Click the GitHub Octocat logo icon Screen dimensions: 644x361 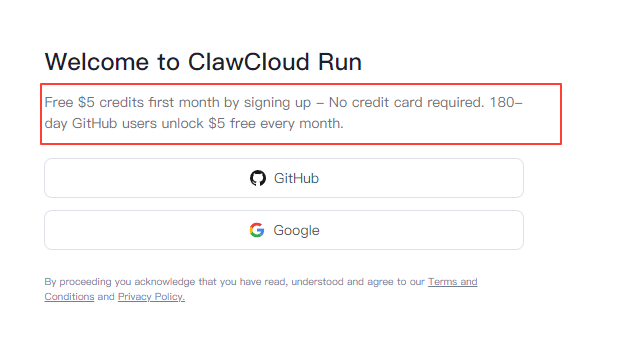[x=258, y=178]
